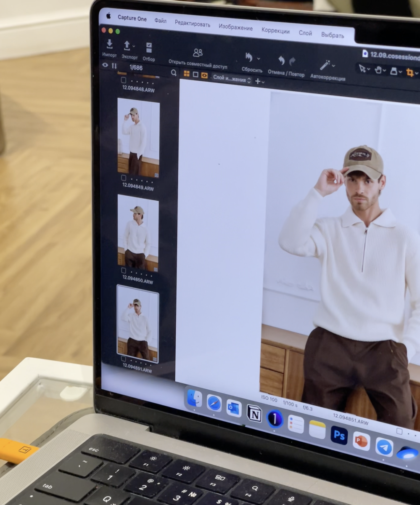Open the Capture One menu
Viewport: 420px width, 505px height.
click(132, 18)
